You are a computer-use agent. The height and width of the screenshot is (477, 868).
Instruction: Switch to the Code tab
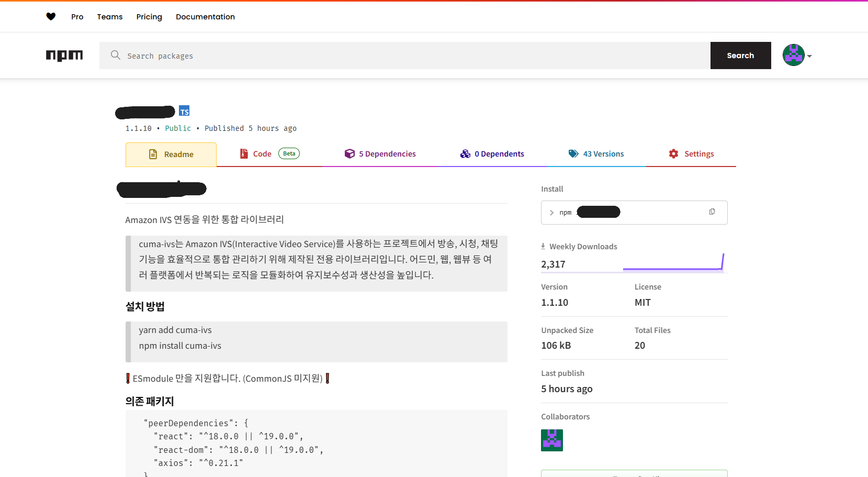tap(270, 154)
